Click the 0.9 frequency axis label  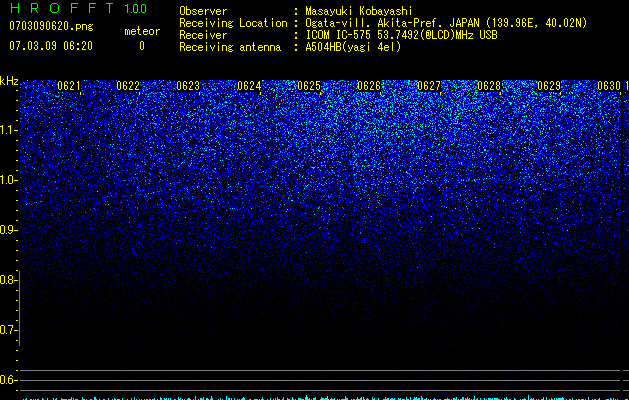click(8, 230)
